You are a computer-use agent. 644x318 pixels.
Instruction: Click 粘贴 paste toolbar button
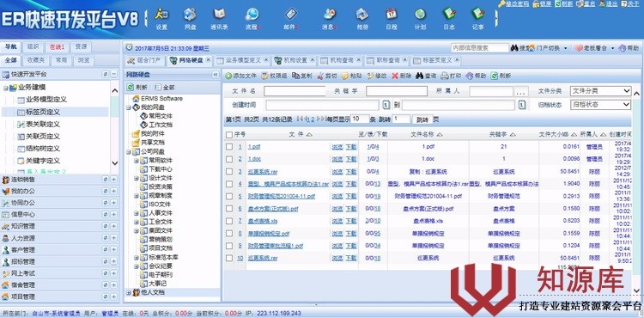tap(352, 76)
